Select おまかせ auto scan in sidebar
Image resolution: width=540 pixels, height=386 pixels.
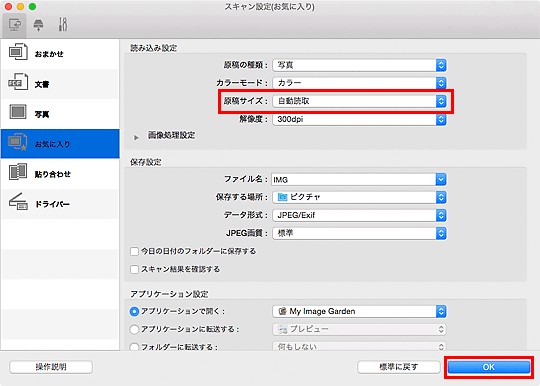click(60, 54)
